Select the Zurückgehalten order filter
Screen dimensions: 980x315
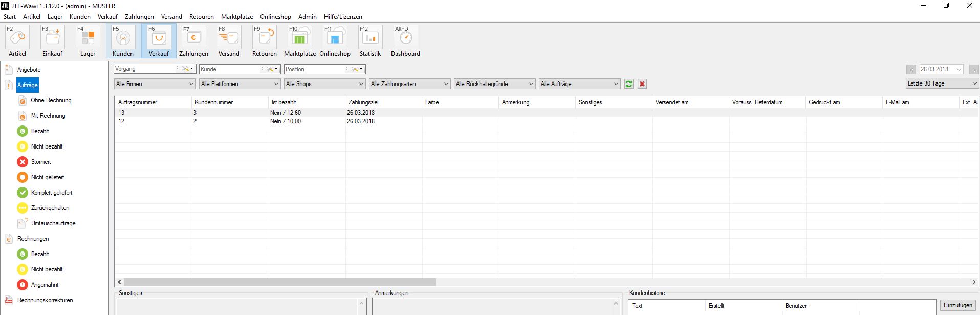[x=50, y=208]
